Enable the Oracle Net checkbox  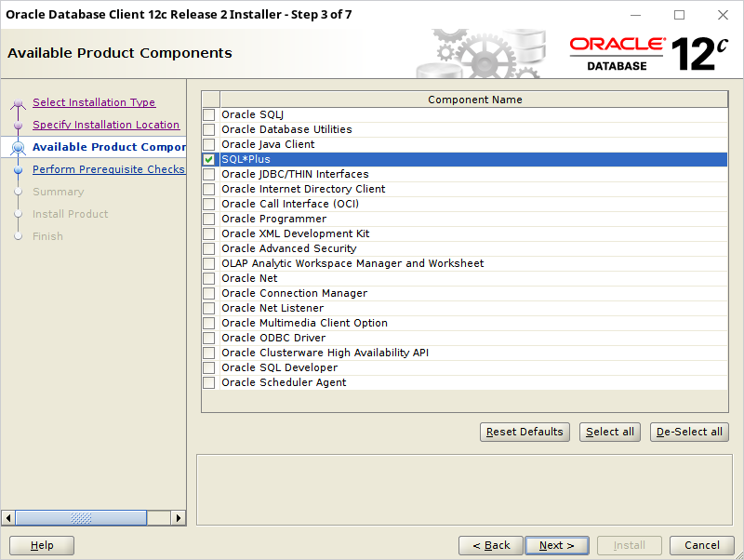(208, 278)
